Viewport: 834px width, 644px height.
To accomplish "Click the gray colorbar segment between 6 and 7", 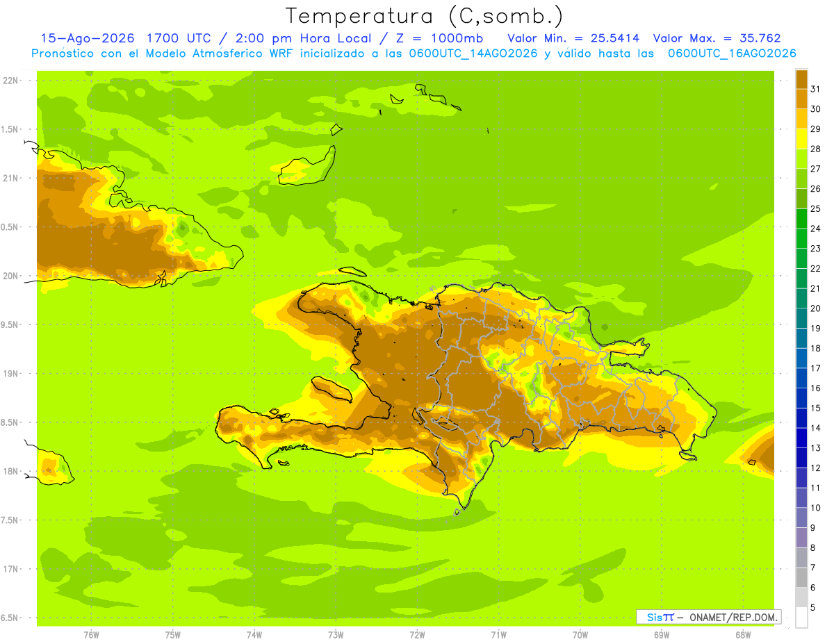I will pos(801,577).
